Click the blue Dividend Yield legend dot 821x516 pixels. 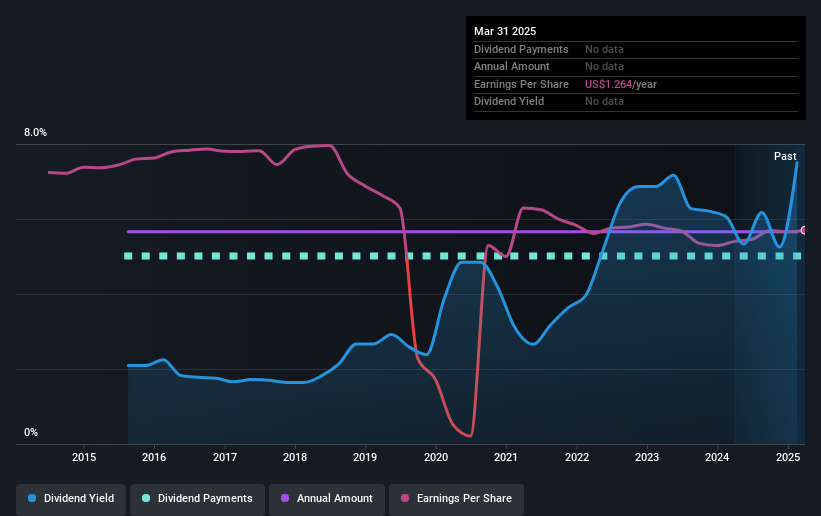tap(32, 498)
